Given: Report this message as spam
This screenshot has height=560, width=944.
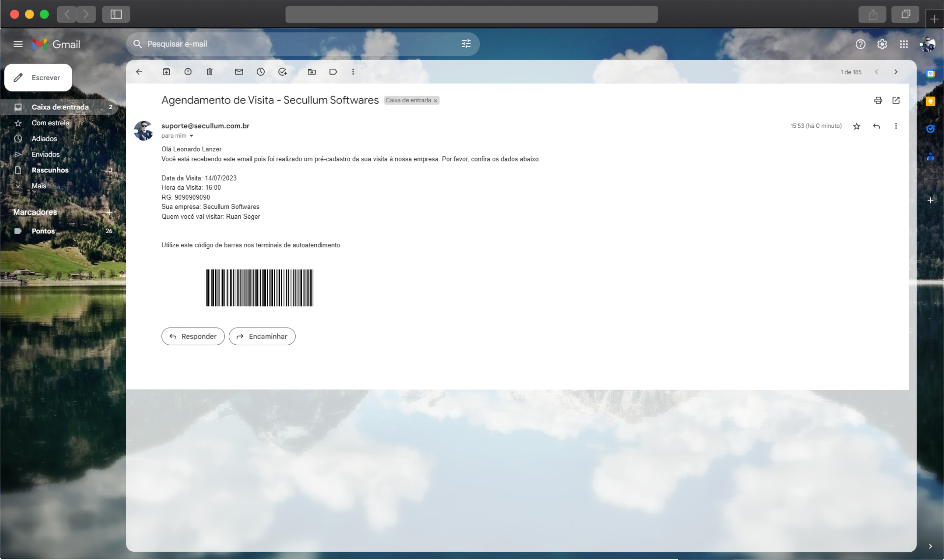Looking at the screenshot, I should [188, 72].
